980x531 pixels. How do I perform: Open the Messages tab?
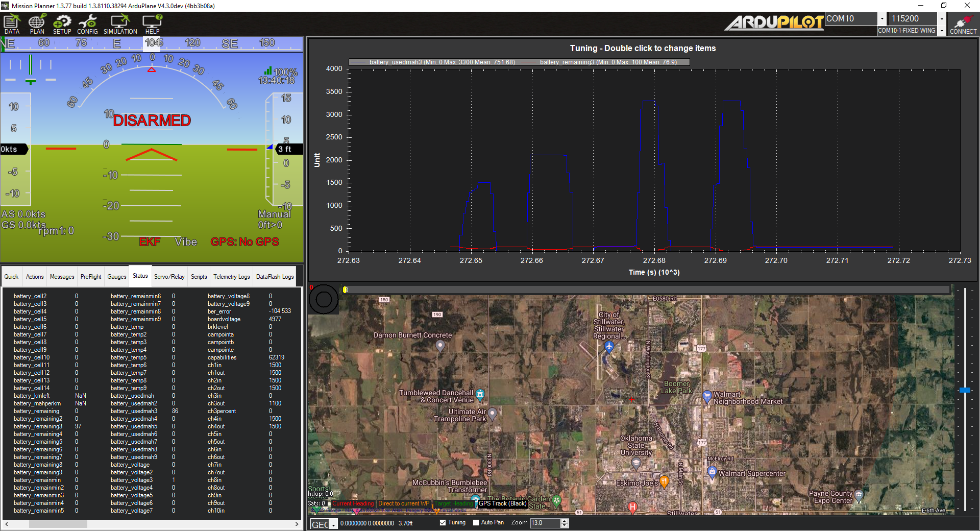[x=62, y=277]
